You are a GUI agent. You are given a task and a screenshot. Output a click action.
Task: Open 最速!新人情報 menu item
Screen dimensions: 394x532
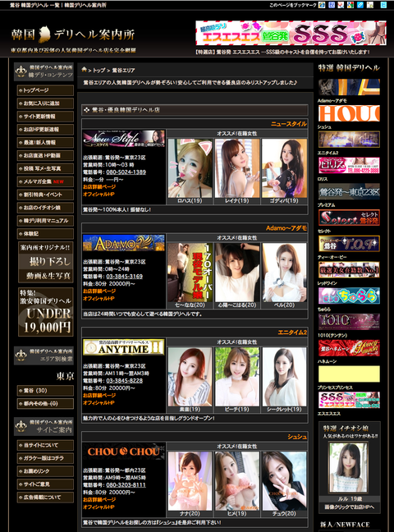pyautogui.click(x=45, y=143)
